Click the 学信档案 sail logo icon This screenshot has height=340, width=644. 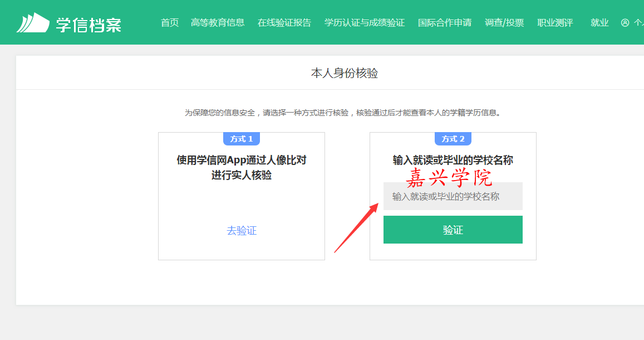point(33,23)
